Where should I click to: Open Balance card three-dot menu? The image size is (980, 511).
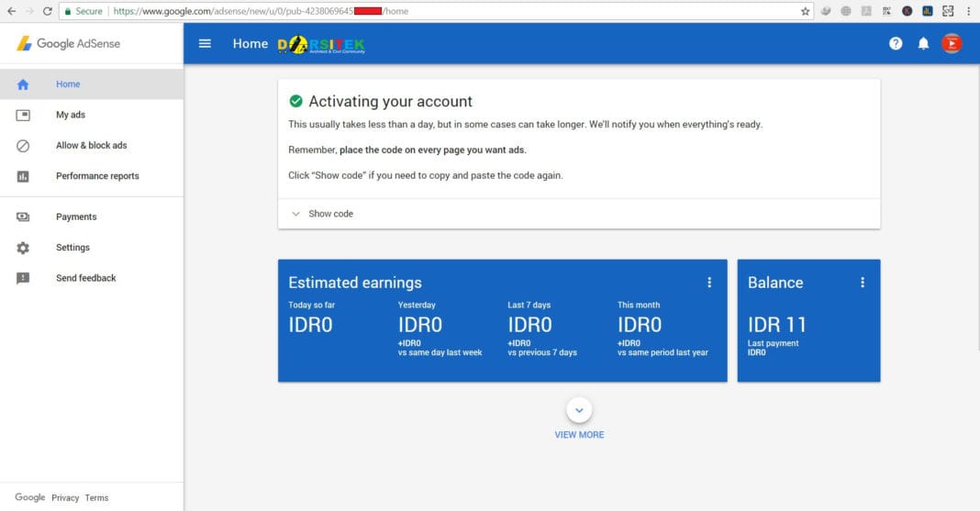(x=863, y=283)
